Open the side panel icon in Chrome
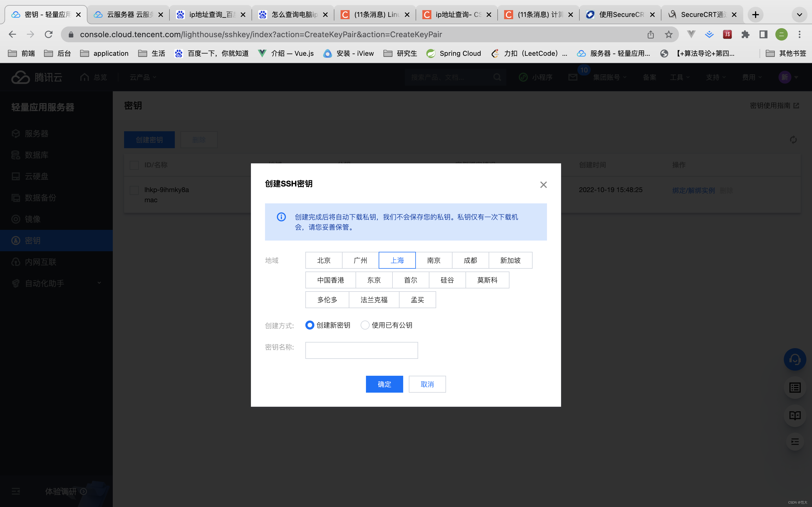The image size is (812, 507). [763, 34]
